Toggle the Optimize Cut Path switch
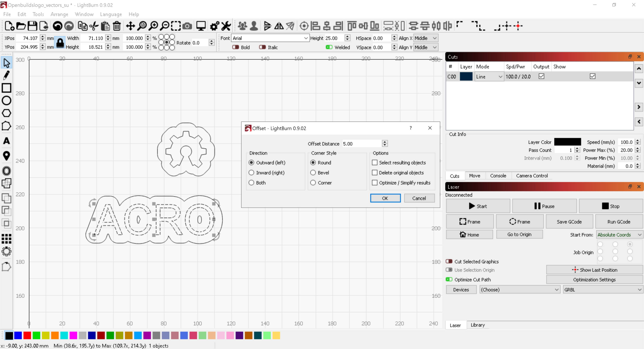 point(449,279)
